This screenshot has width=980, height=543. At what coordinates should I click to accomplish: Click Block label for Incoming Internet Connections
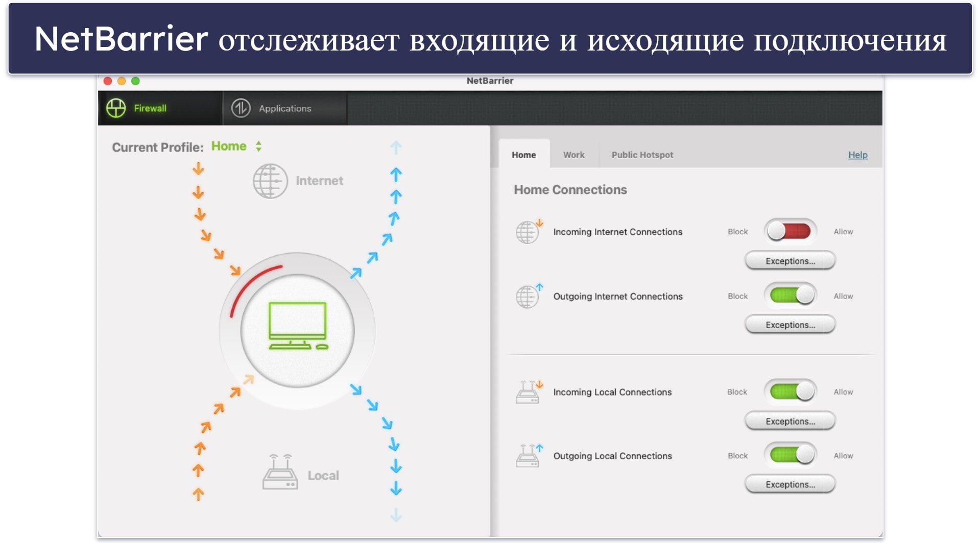pyautogui.click(x=737, y=232)
